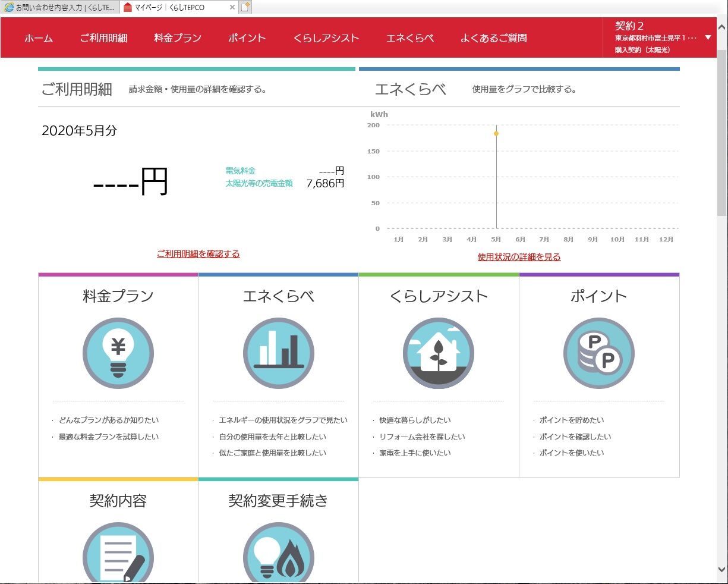The height and width of the screenshot is (584, 728).
Task: Click the 契約内容 card heading
Action: click(118, 501)
